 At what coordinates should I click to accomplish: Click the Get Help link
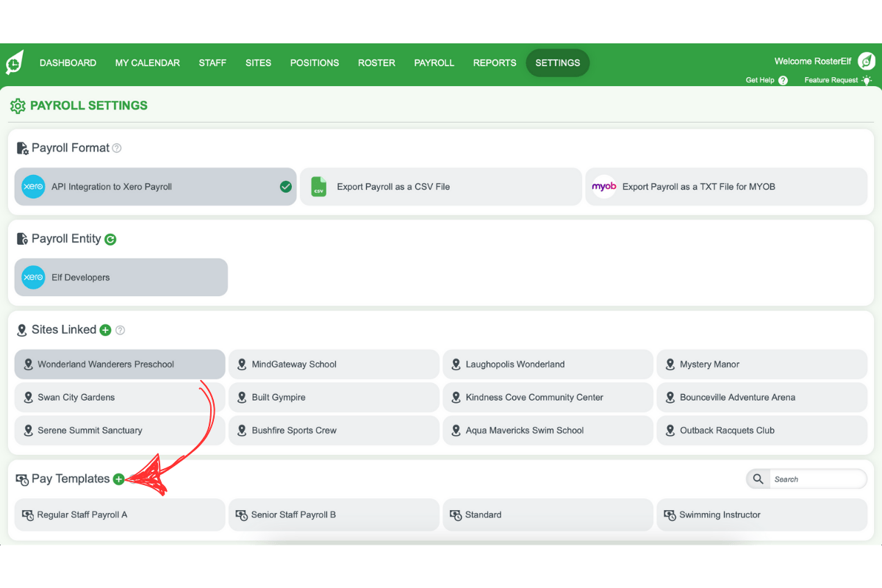[x=759, y=80]
